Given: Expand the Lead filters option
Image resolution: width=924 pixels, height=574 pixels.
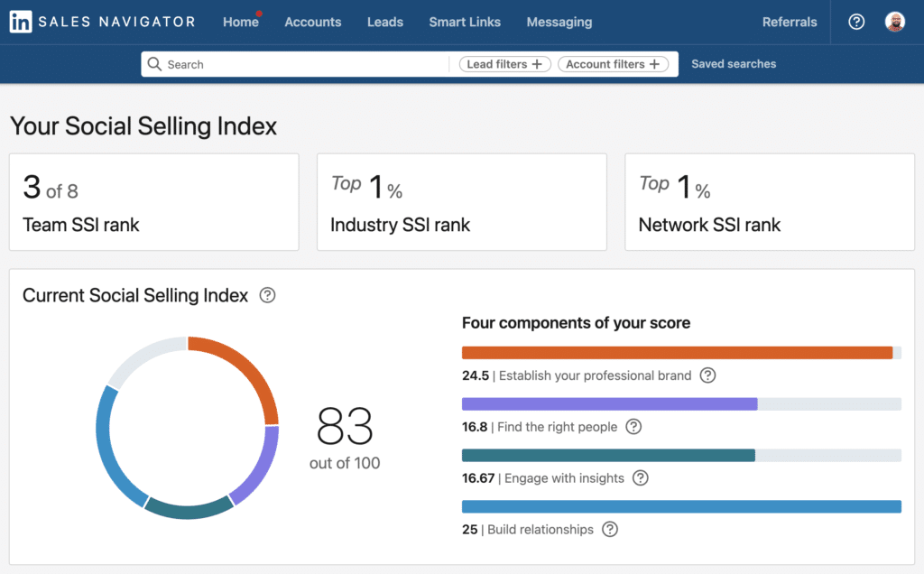Looking at the screenshot, I should click(504, 64).
